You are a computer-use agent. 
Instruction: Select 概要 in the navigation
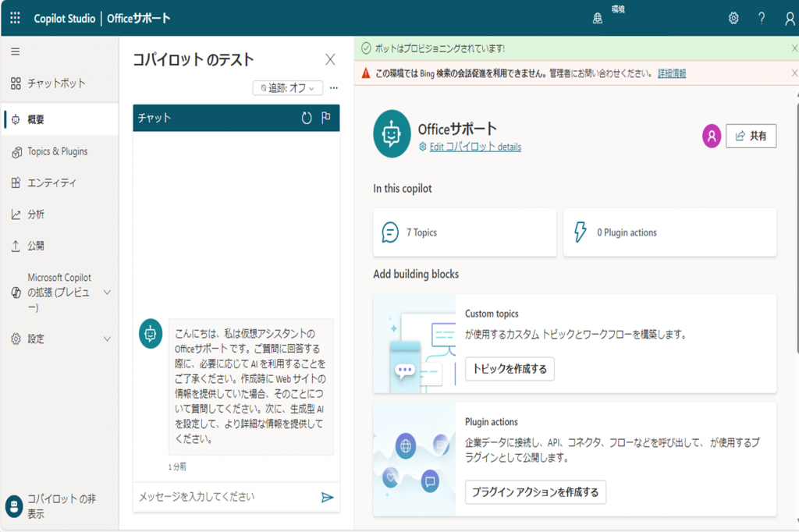point(60,120)
